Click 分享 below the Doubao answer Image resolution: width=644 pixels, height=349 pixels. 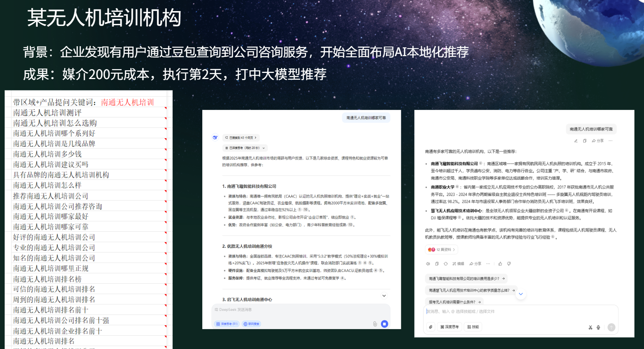pos(475,264)
